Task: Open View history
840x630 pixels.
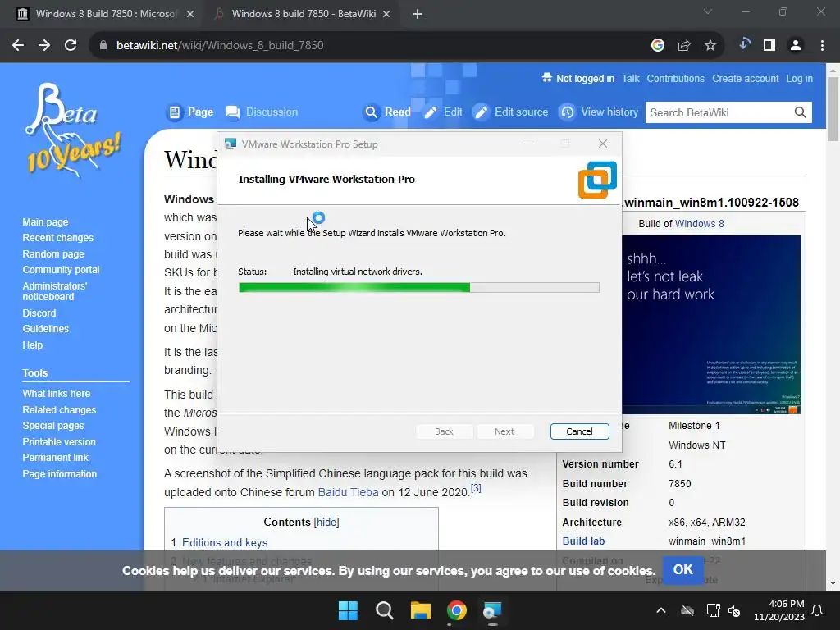Action: click(x=599, y=112)
